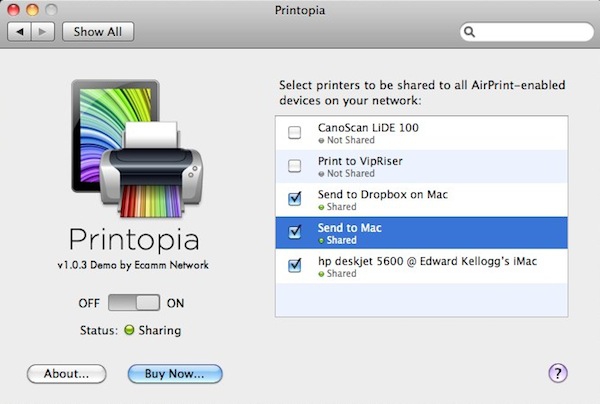Click the back navigation arrow
The height and width of the screenshot is (404, 600).
20,31
